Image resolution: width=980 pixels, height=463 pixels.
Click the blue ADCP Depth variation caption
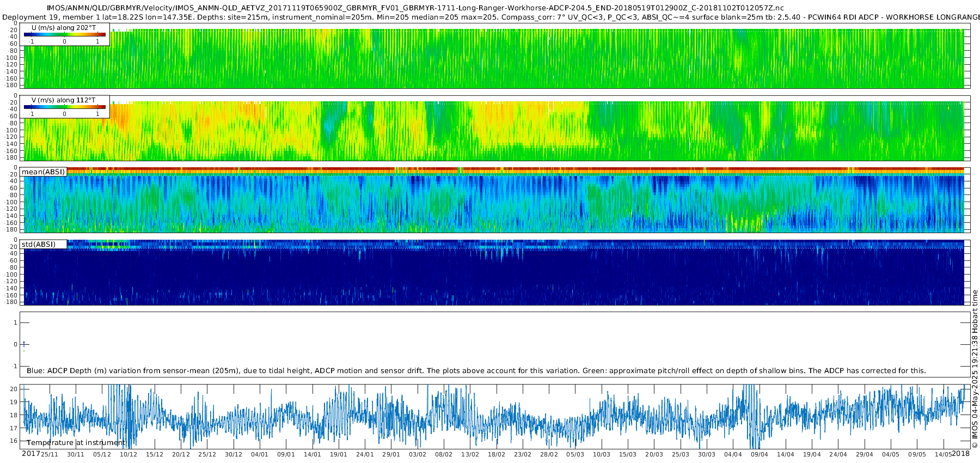(x=476, y=370)
